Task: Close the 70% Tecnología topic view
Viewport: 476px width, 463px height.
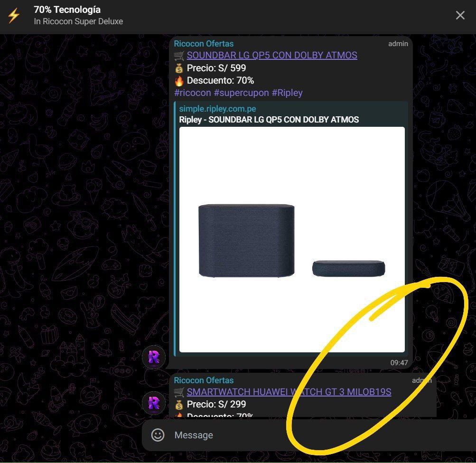Action: pyautogui.click(x=460, y=15)
